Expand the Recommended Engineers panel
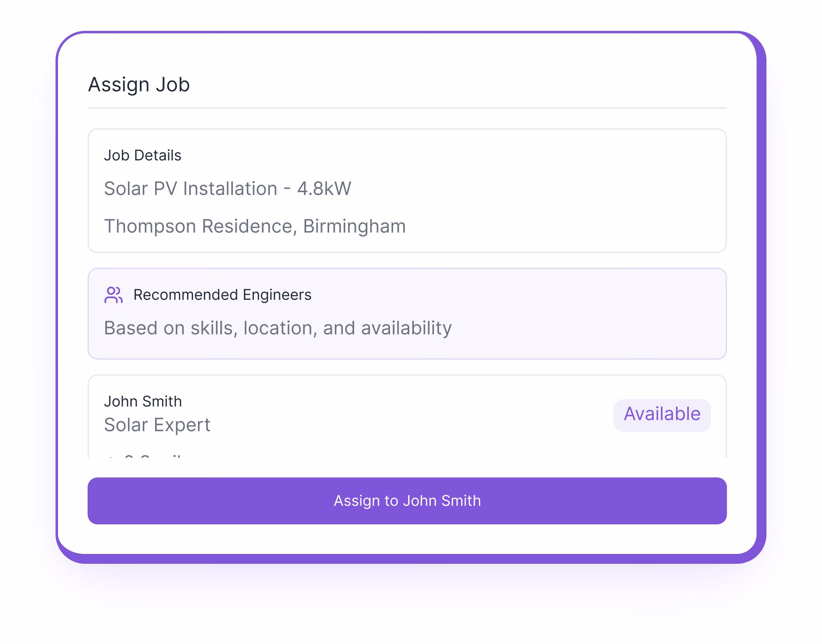 [x=407, y=313]
